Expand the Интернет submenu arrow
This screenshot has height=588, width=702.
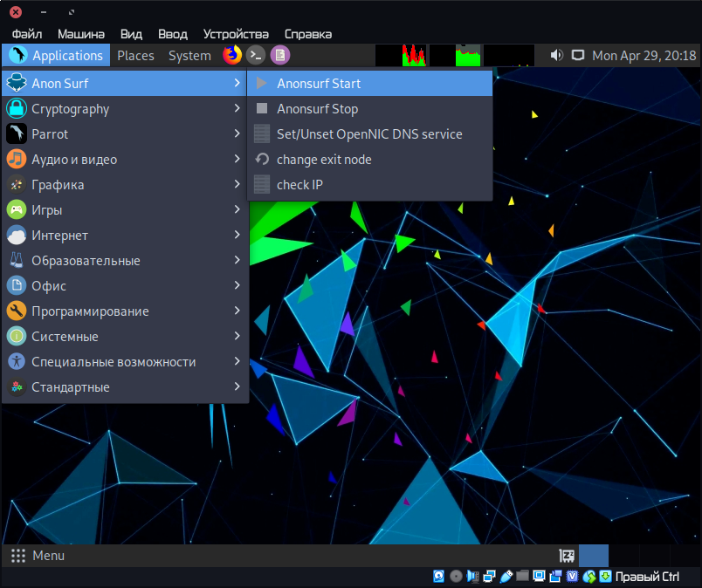pos(237,236)
